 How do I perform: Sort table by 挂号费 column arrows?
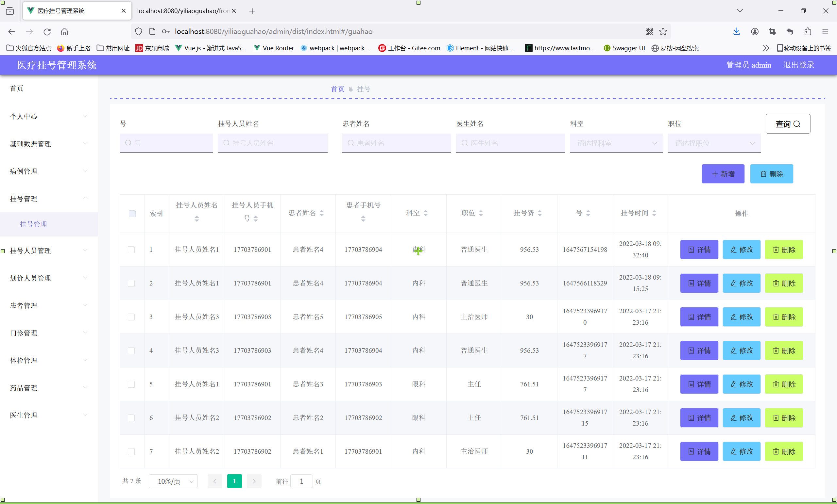tap(540, 213)
